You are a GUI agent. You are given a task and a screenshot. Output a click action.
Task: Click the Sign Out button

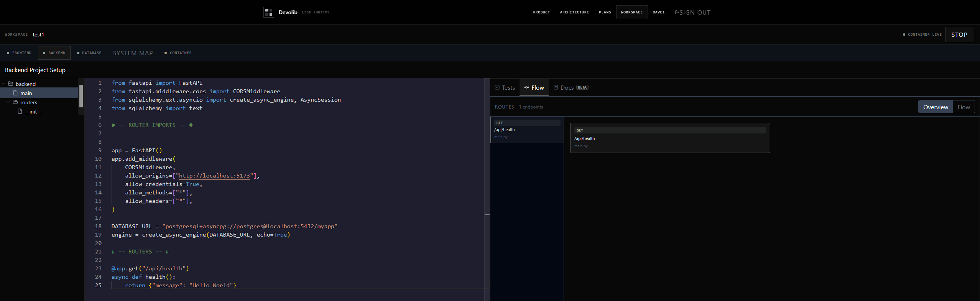tap(693, 12)
